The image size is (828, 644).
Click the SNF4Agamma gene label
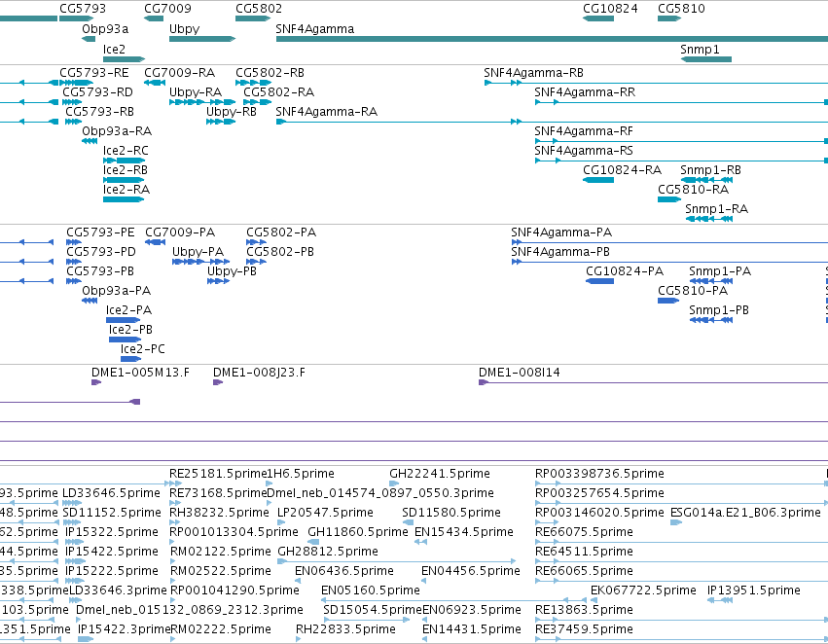[x=314, y=29]
